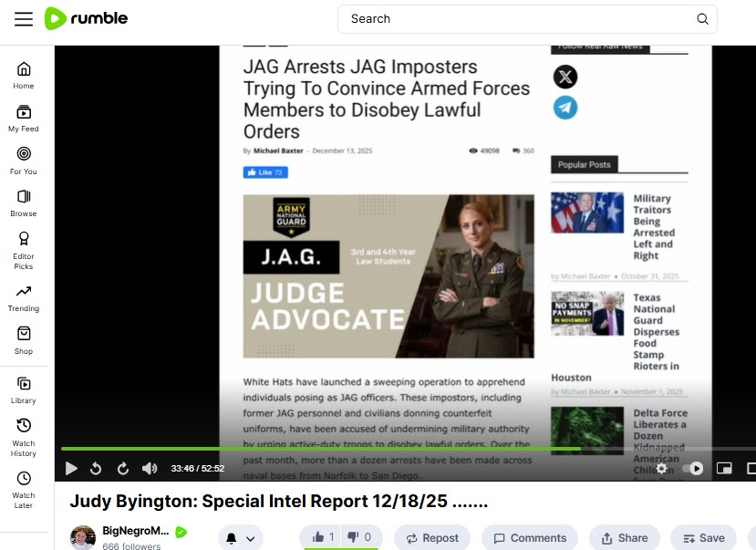
Task: Click the Repost button
Action: point(432,538)
